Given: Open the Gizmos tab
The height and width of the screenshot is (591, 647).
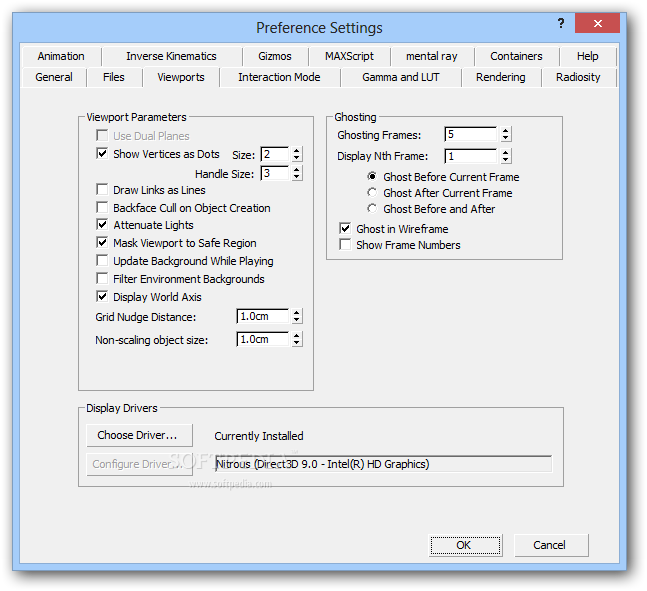Looking at the screenshot, I should pyautogui.click(x=275, y=56).
